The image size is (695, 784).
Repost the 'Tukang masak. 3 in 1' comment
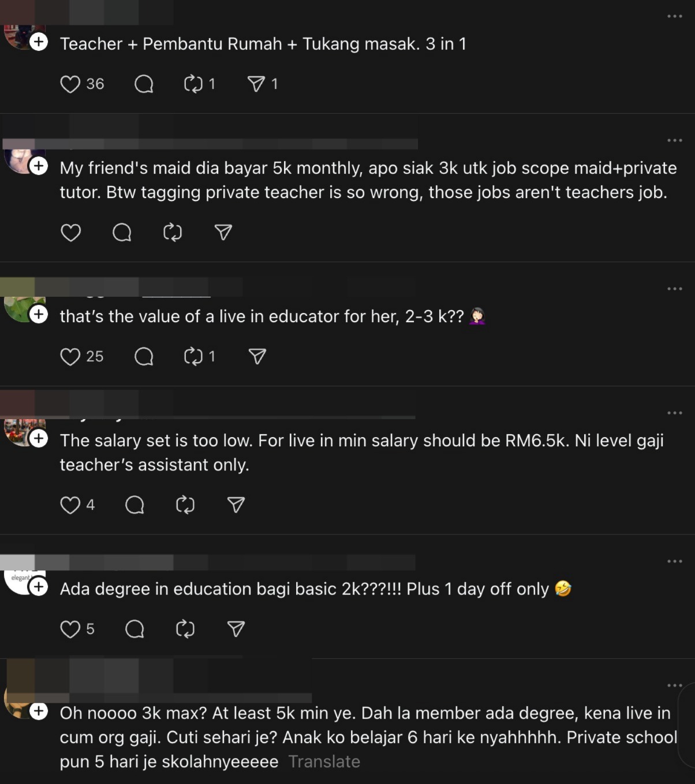[193, 84]
